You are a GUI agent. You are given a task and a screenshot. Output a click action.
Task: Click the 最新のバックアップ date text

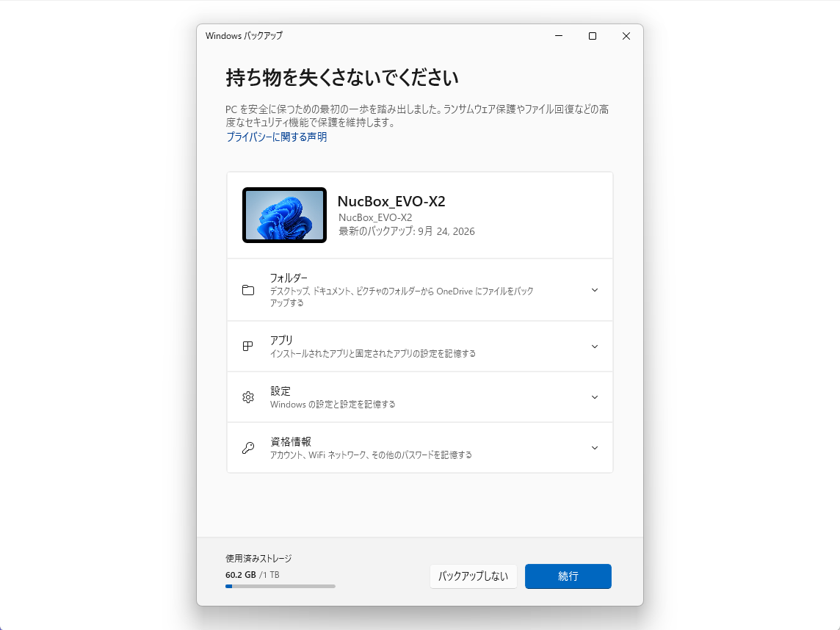(407, 231)
